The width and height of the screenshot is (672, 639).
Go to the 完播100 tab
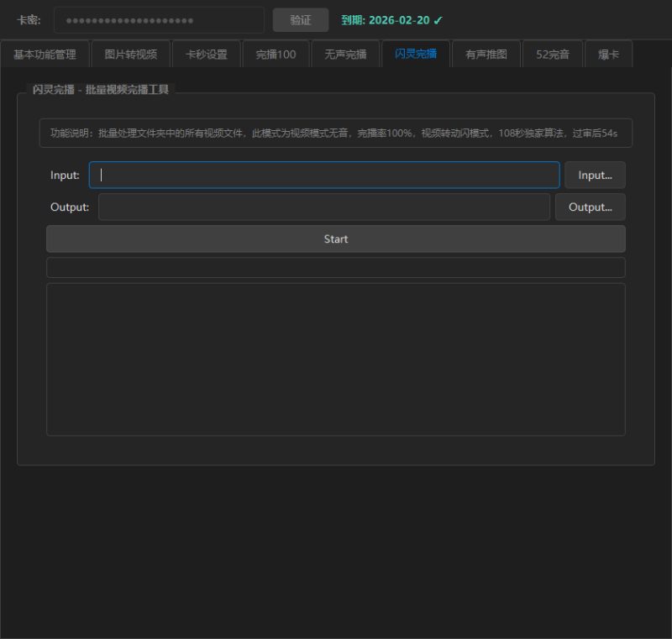(x=276, y=55)
